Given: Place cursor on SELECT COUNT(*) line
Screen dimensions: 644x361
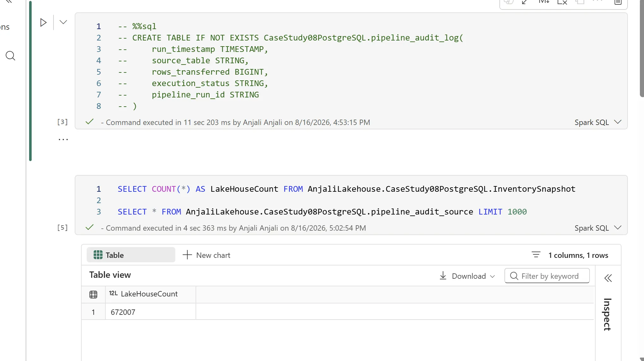Looking at the screenshot, I should [346, 189].
